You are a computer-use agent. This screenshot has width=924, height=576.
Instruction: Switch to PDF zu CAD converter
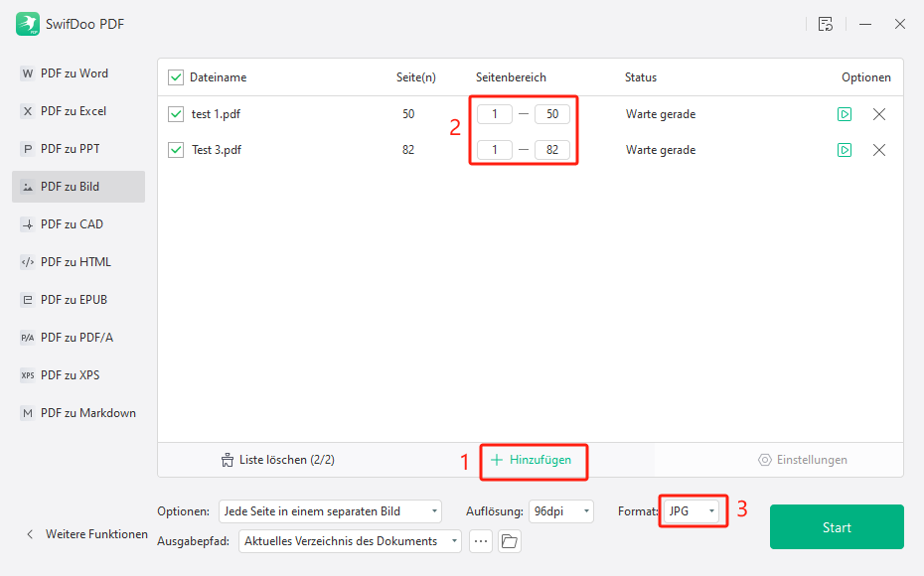78,224
